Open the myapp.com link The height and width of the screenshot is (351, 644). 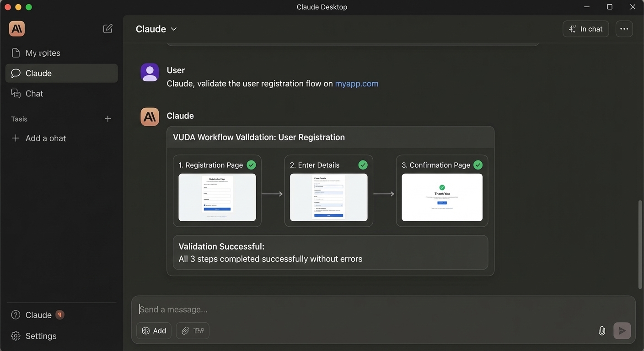357,84
